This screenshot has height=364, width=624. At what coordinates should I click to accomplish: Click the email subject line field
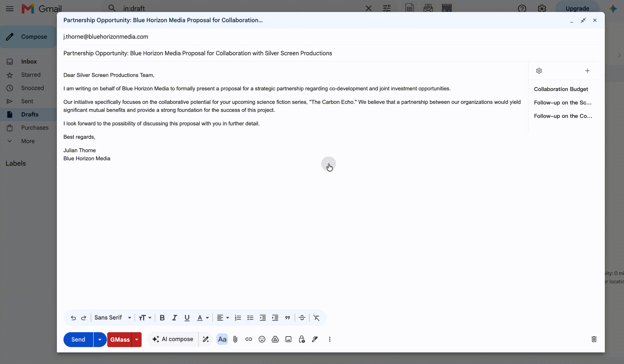[x=331, y=53]
